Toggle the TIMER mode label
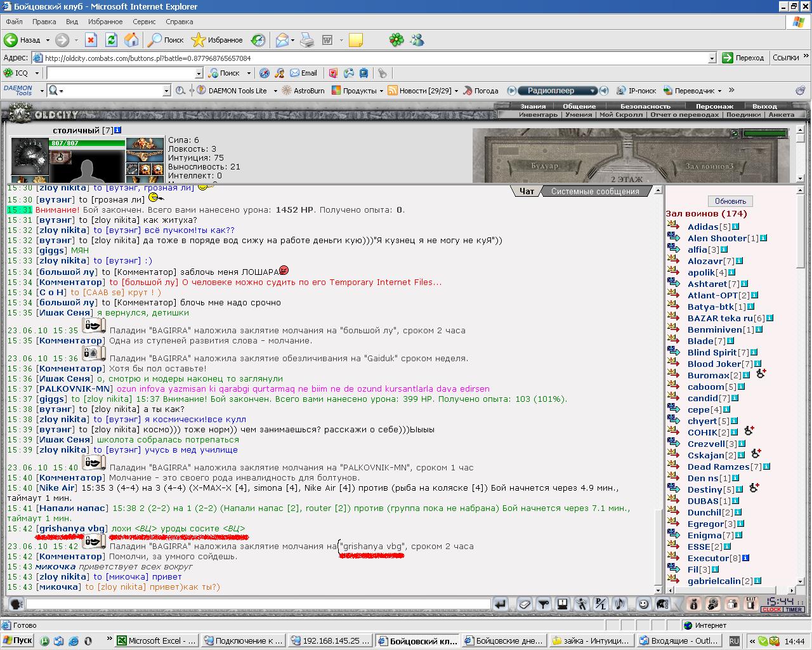Screen dimensions: 812x650 coord(794,609)
